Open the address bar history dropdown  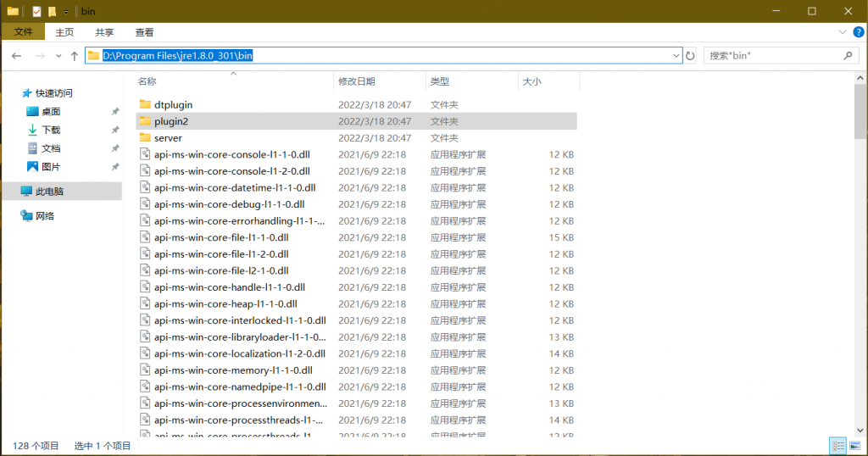point(676,56)
